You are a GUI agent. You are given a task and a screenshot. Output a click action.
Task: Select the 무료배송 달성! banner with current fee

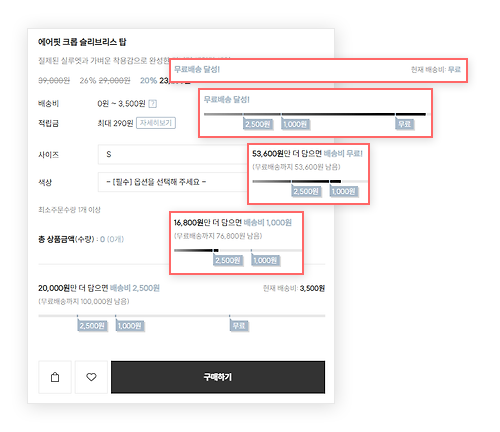[319, 70]
